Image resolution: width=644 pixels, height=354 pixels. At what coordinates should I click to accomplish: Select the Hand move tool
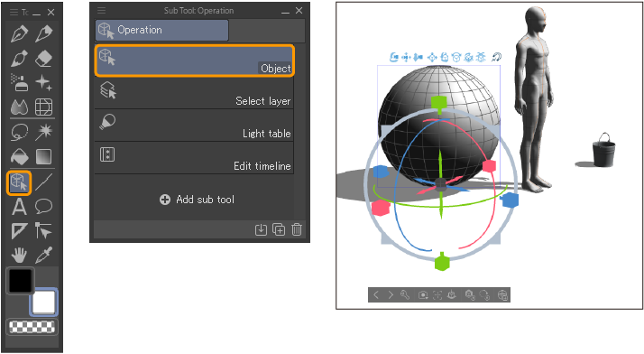tap(19, 256)
